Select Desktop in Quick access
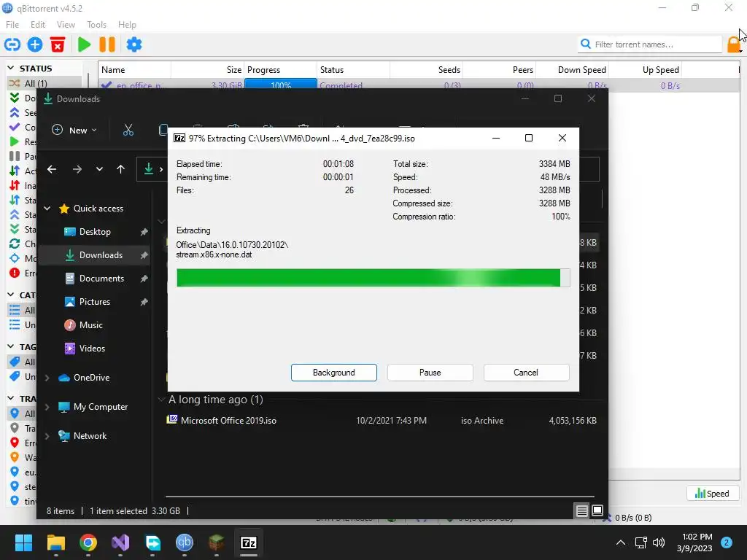This screenshot has height=560, width=747. (x=95, y=232)
